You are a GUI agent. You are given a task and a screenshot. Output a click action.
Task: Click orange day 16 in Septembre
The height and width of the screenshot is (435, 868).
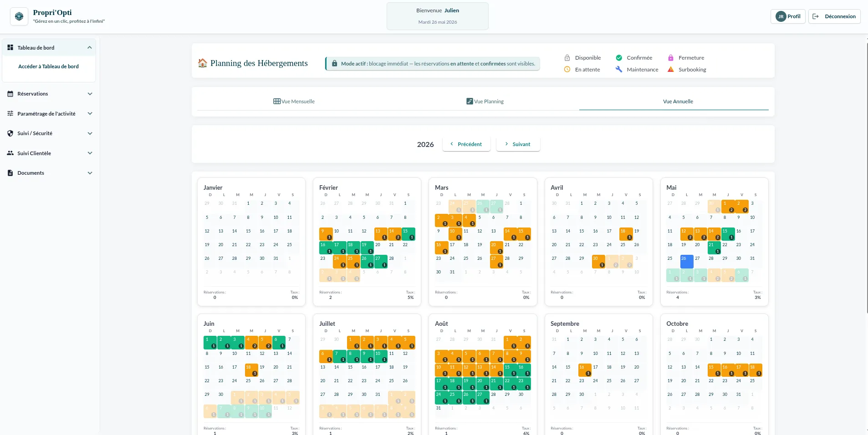tap(585, 370)
